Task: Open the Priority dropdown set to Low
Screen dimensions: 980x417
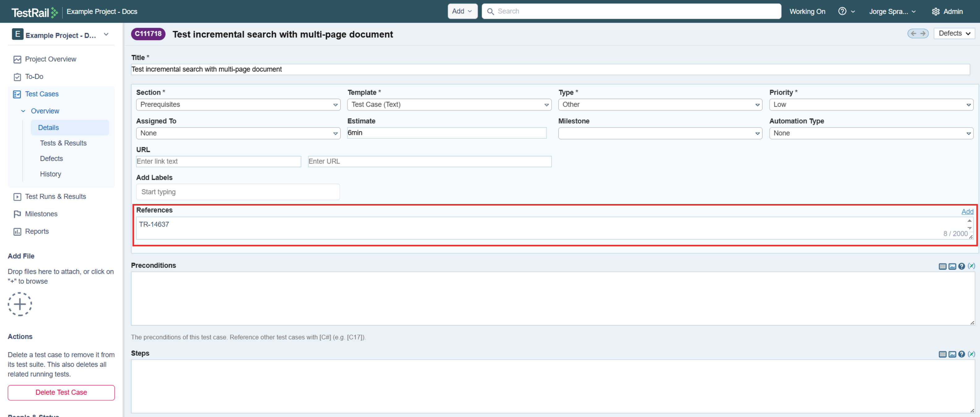Action: point(871,104)
